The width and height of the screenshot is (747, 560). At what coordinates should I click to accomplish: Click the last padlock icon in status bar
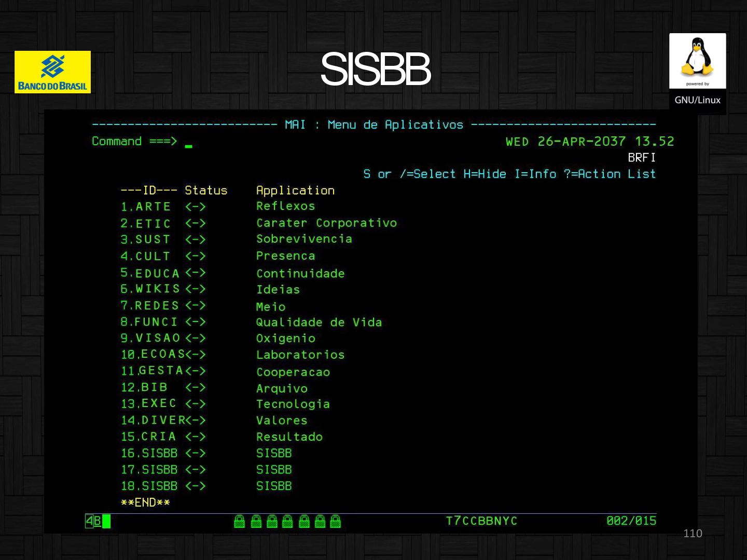pyautogui.click(x=336, y=521)
